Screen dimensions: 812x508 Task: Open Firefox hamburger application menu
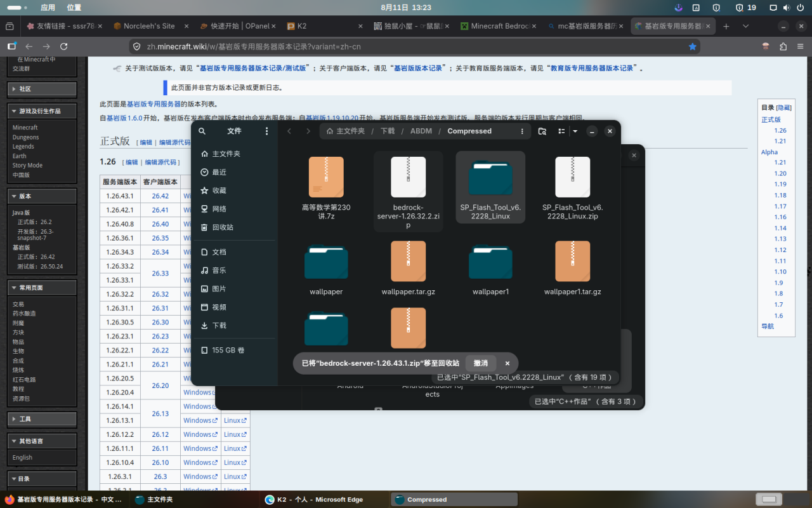(x=801, y=46)
